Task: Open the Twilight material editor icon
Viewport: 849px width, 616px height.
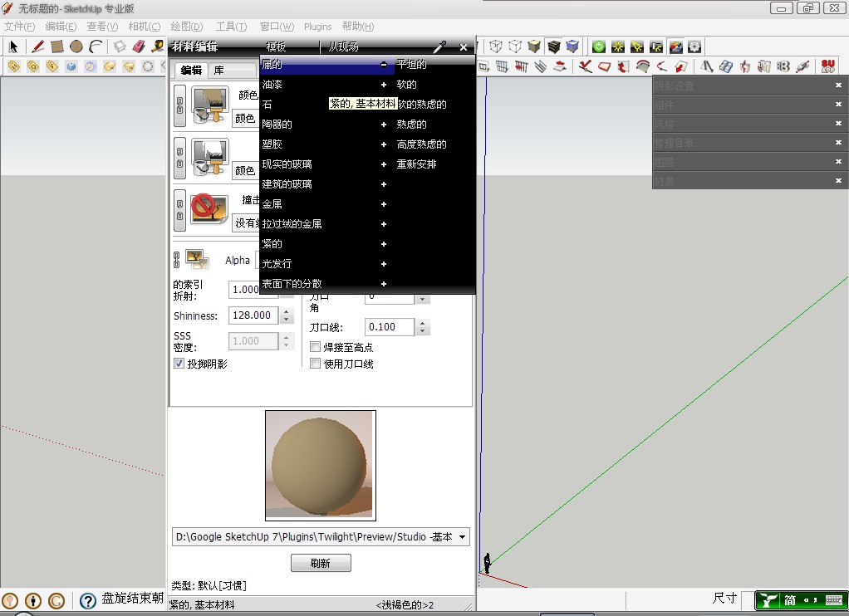Action: tap(675, 47)
